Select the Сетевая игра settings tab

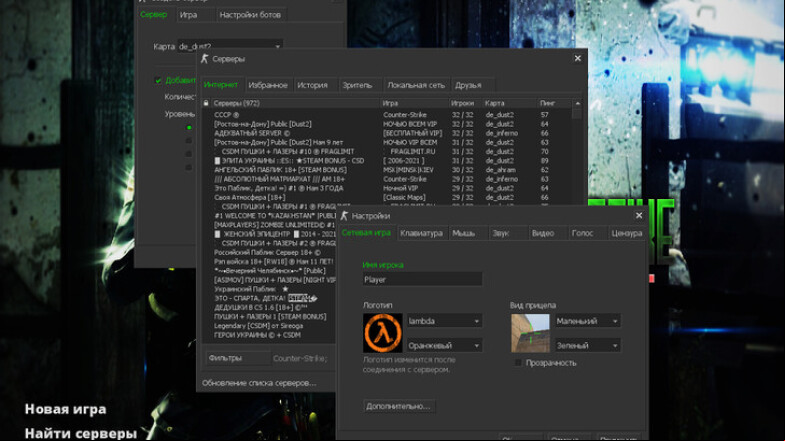click(366, 233)
